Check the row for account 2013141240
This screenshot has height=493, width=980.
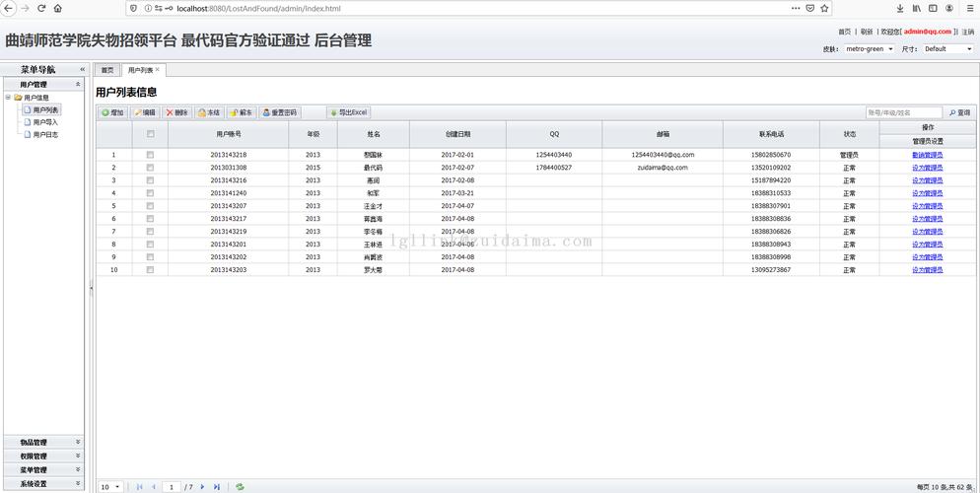click(150, 193)
